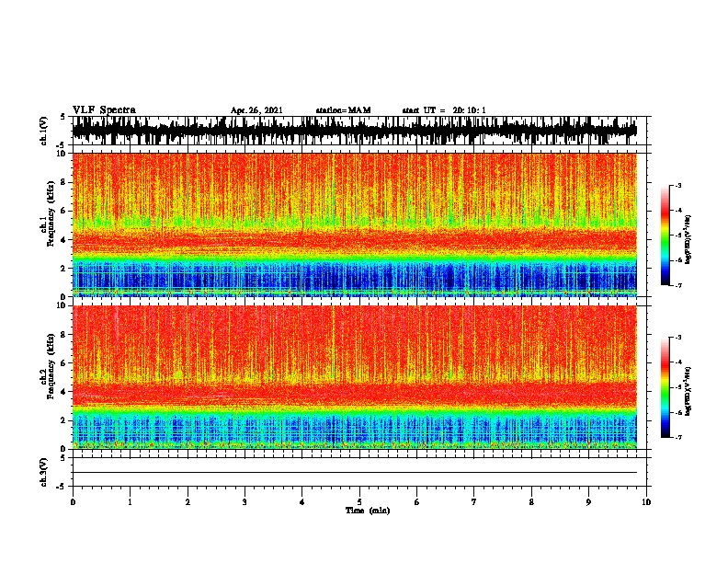Click the ch.3(V) axis label

[x=44, y=472]
